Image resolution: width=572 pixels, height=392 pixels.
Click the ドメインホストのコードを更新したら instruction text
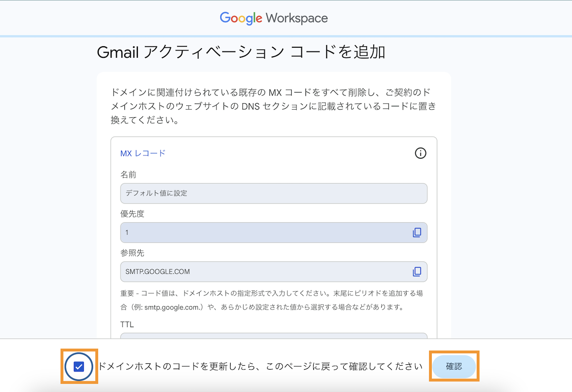(260, 367)
